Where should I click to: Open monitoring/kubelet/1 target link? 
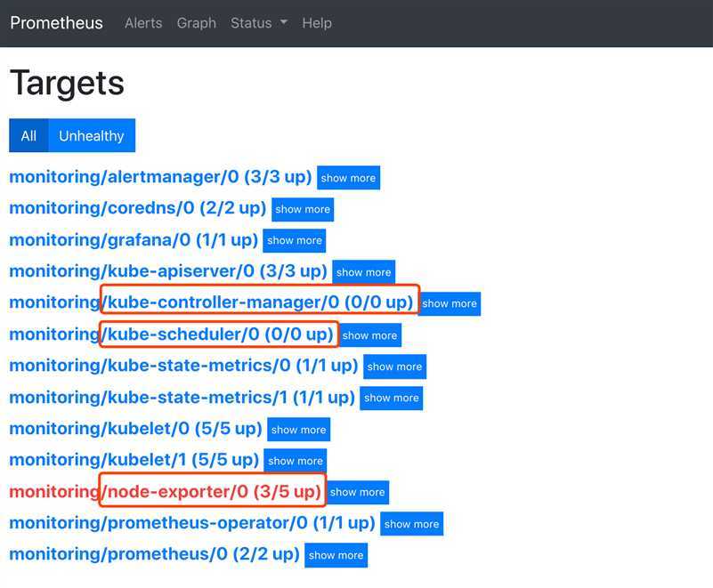click(x=134, y=460)
